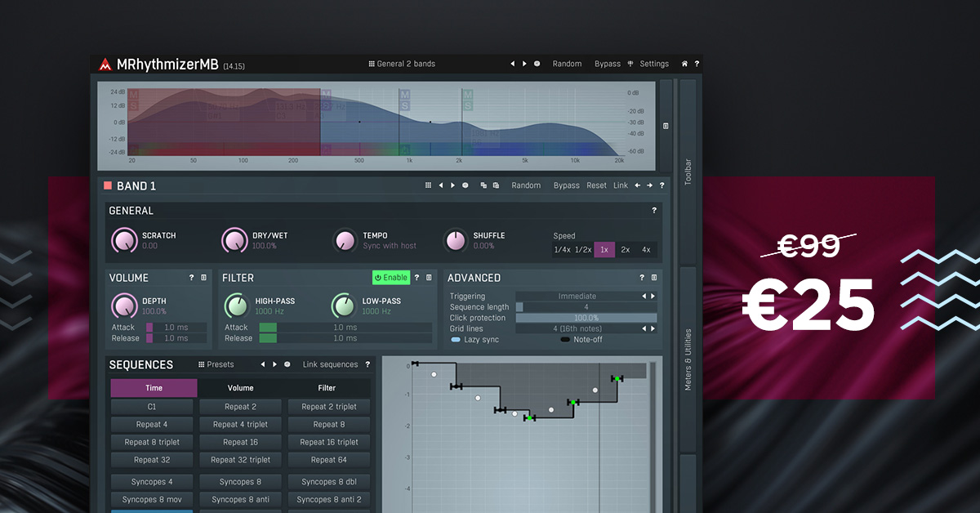Open the Sequences Presets list
The image size is (980, 513).
click(x=216, y=364)
